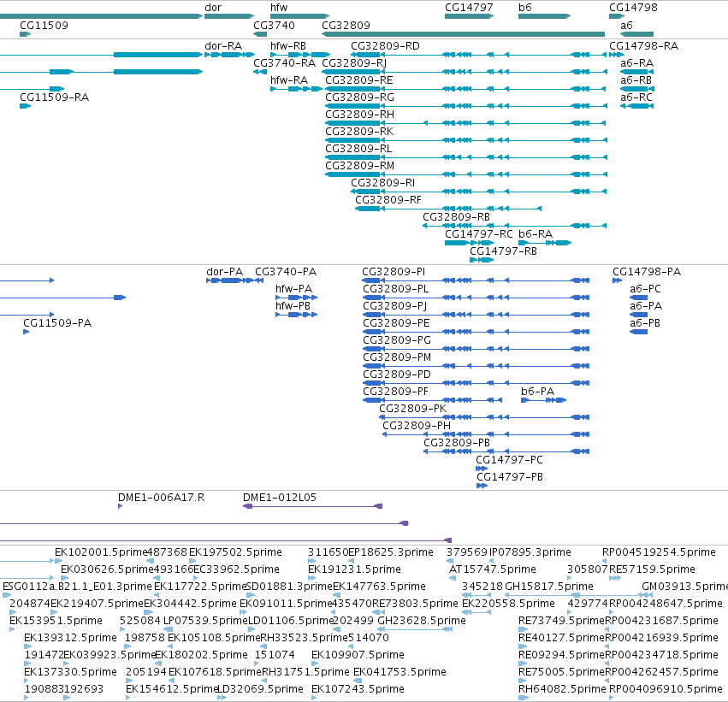Select the CG32809-PK protein label
Image resolution: width=728 pixels, height=702 pixels.
[x=412, y=409]
